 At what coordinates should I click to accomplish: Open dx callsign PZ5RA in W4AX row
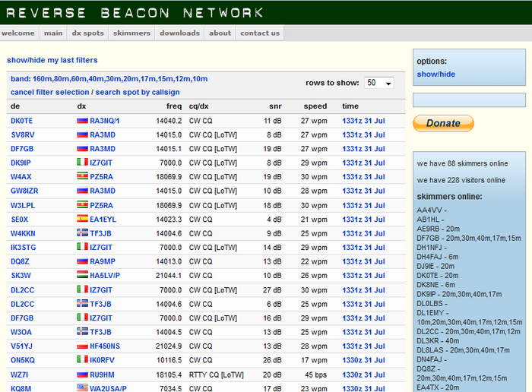101,177
